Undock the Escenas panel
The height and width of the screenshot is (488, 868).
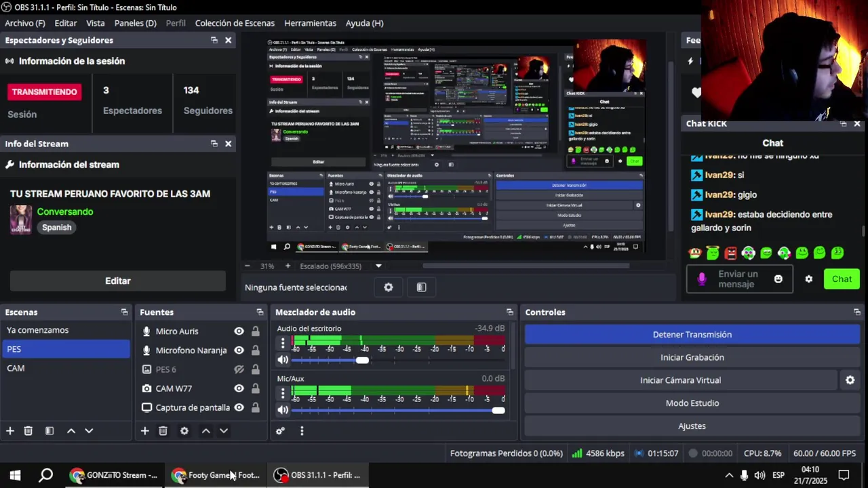point(124,312)
